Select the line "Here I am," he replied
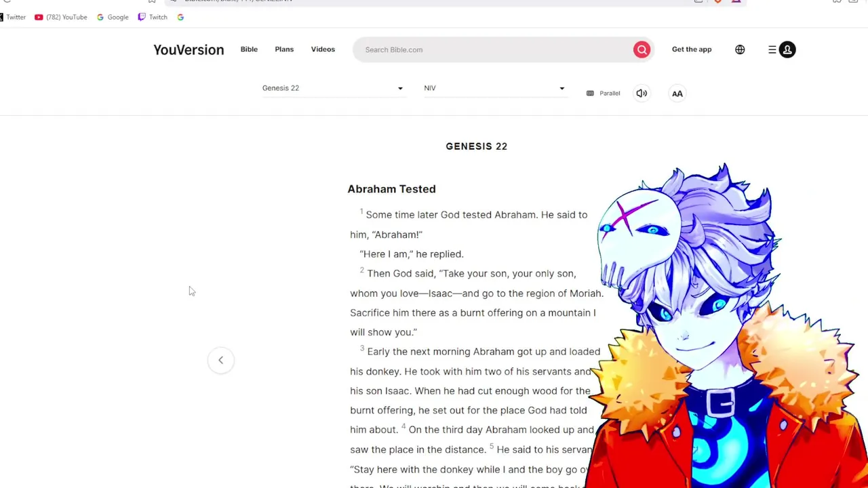868x488 pixels. [412, 254]
